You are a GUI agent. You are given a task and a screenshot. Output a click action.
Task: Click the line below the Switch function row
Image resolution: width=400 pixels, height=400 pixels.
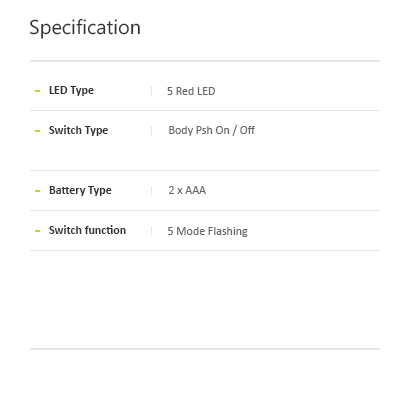[x=205, y=250]
